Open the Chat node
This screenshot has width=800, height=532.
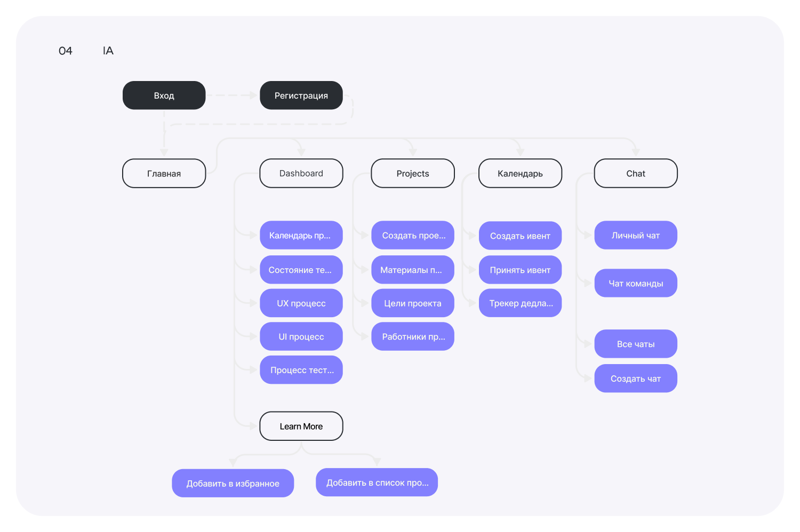(x=635, y=173)
